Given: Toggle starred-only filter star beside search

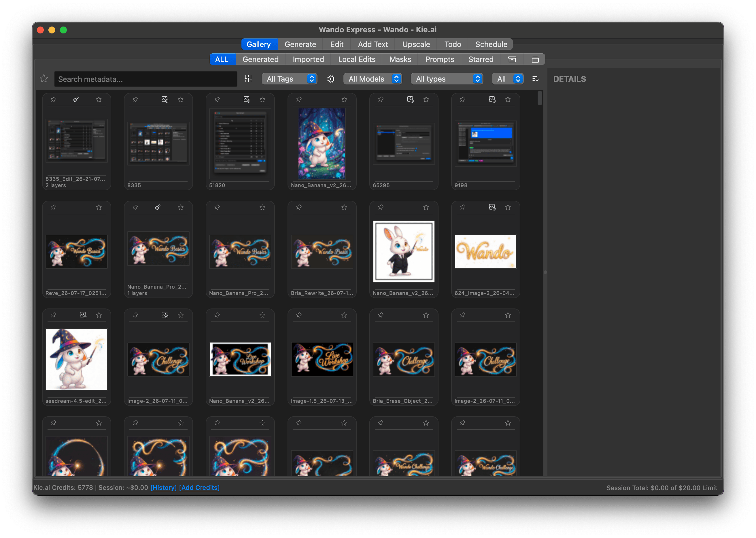Looking at the screenshot, I should pos(44,79).
